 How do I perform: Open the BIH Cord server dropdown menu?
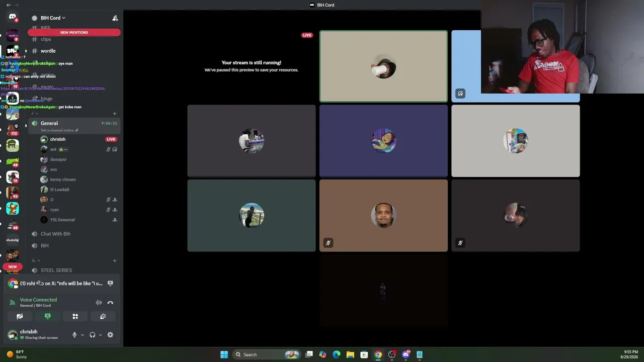coord(53,18)
